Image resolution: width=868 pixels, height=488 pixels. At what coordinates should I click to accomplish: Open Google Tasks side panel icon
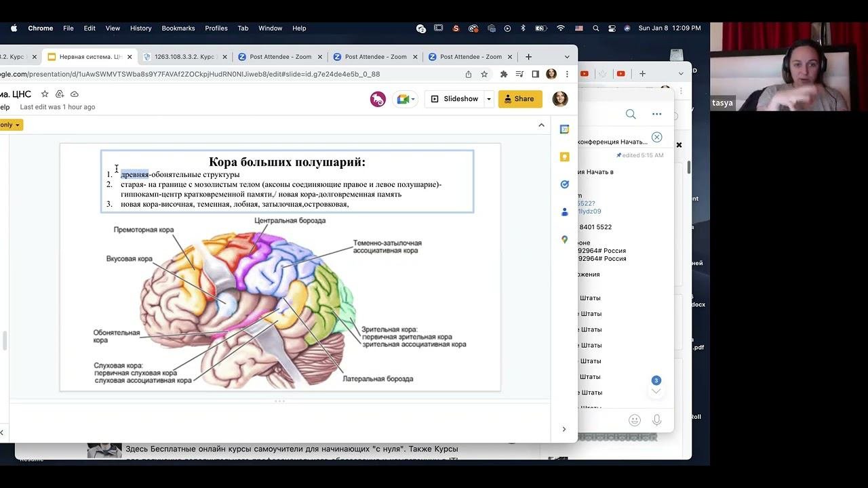(564, 184)
